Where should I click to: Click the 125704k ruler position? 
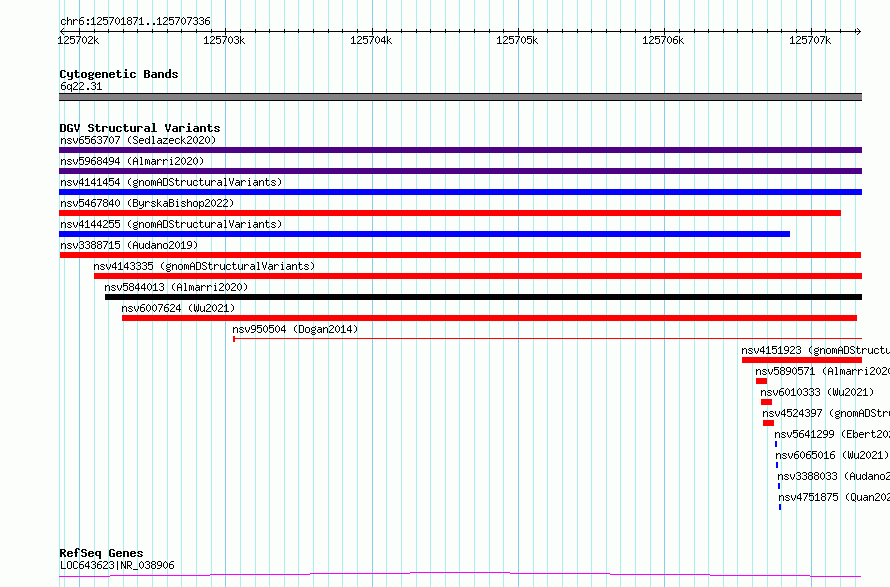coord(371,40)
